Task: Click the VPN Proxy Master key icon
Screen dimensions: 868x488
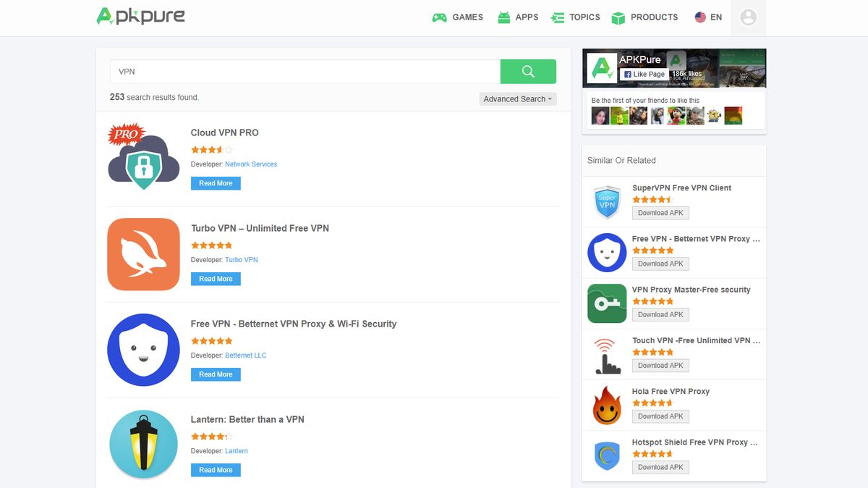Action: (606, 303)
